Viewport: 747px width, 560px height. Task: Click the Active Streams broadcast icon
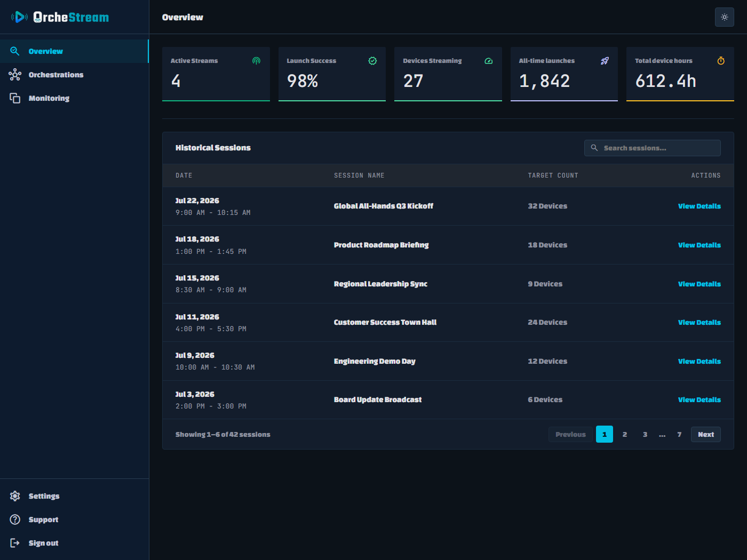pos(256,61)
